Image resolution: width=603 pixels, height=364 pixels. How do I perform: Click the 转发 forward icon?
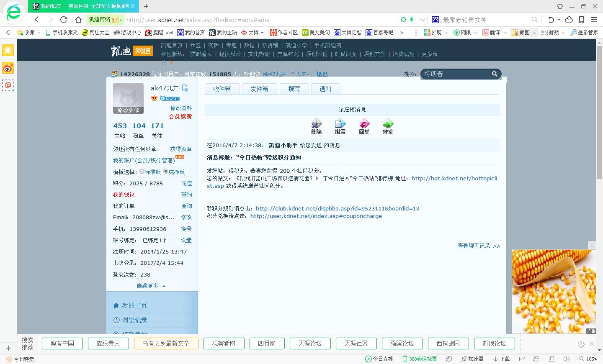click(x=388, y=126)
